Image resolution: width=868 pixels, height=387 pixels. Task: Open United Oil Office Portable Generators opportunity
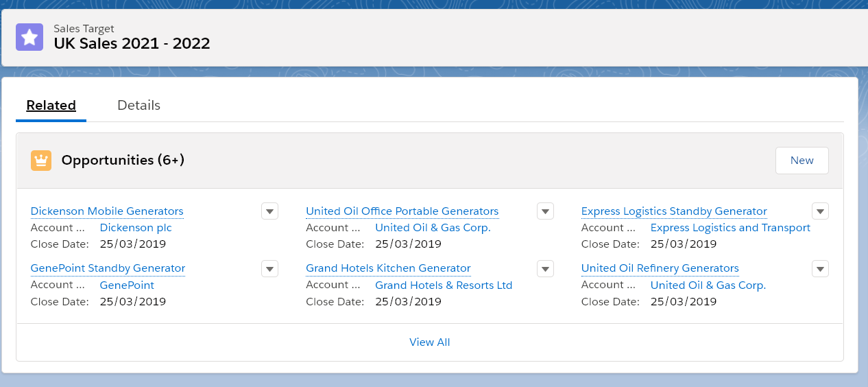[402, 211]
